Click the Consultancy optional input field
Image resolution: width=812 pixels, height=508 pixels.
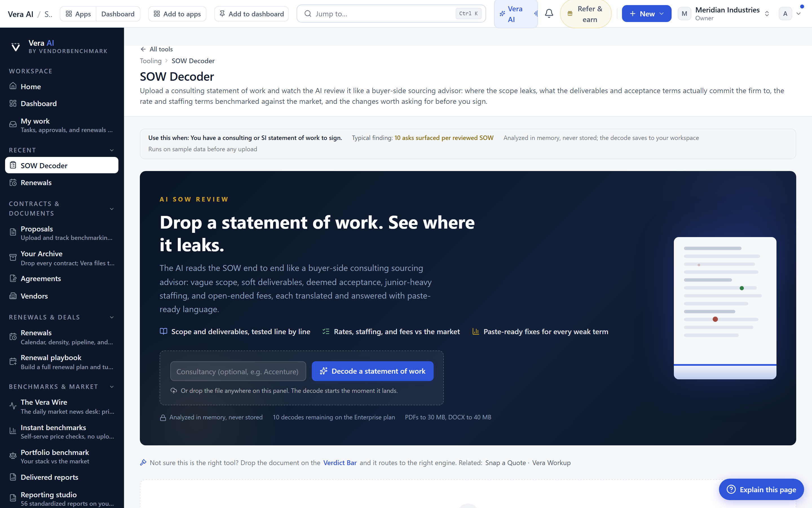point(238,371)
